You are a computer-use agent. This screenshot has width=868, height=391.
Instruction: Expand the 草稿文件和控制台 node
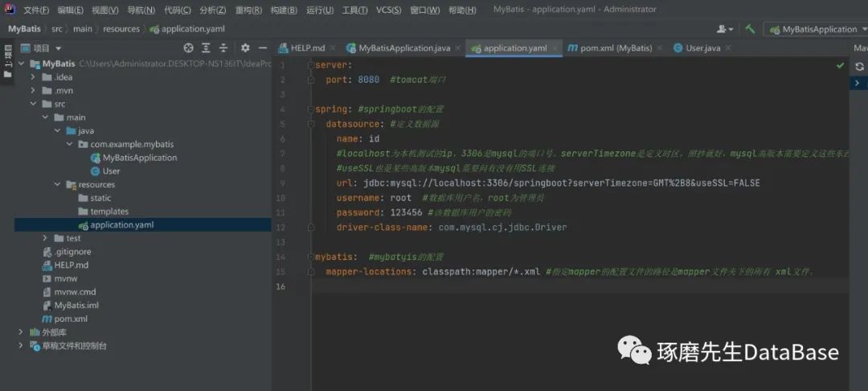(x=21, y=346)
